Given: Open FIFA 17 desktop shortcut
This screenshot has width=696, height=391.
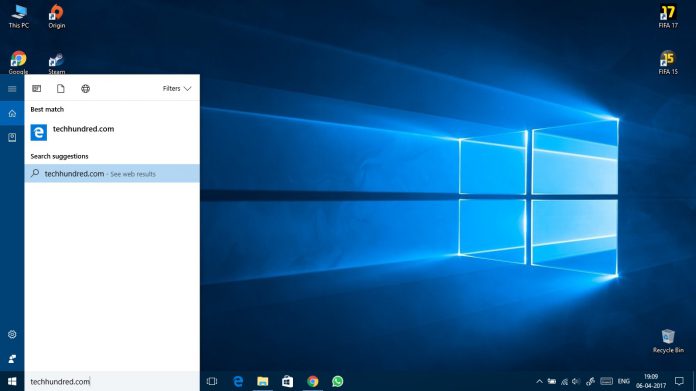Looking at the screenshot, I should click(x=668, y=17).
